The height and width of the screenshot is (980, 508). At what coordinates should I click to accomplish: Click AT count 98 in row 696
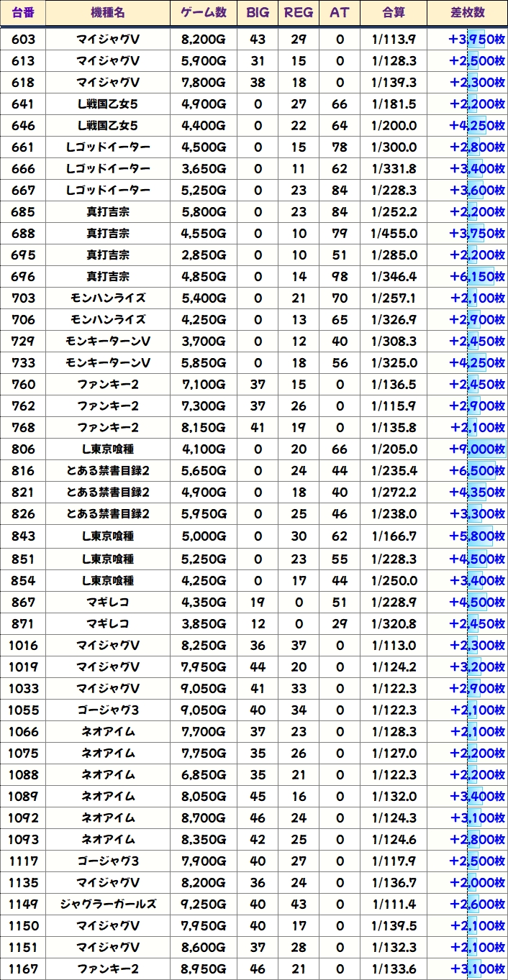[x=340, y=277]
